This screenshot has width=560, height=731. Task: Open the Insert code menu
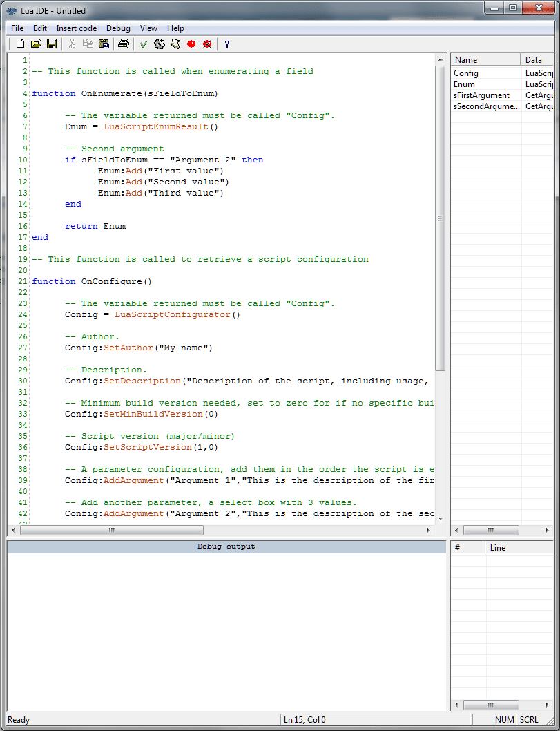(x=77, y=28)
